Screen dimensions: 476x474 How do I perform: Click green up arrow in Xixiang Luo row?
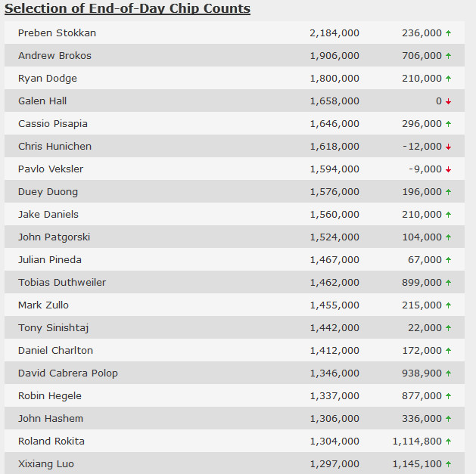click(x=448, y=464)
